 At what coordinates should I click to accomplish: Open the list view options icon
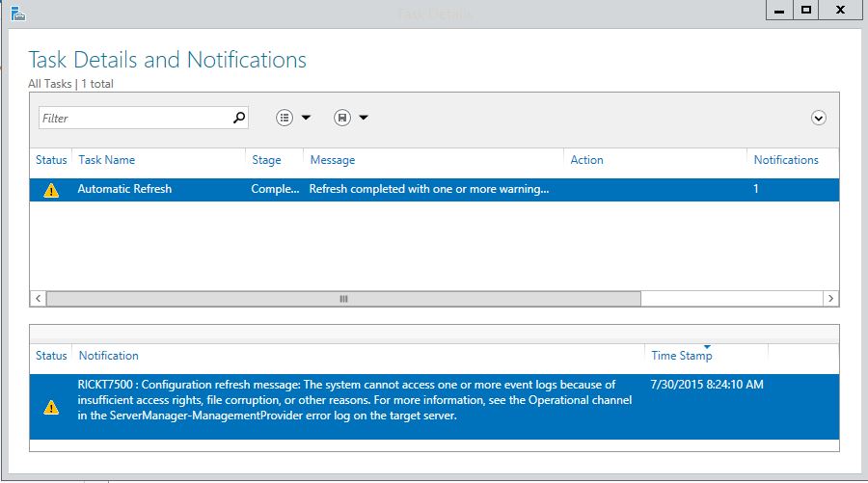[x=285, y=118]
